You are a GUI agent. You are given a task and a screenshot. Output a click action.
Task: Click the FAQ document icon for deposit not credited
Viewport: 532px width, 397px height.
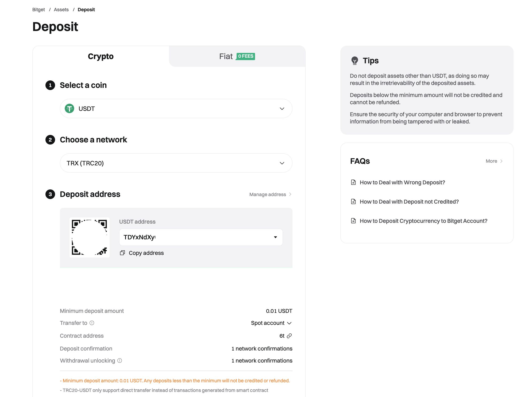(x=353, y=201)
